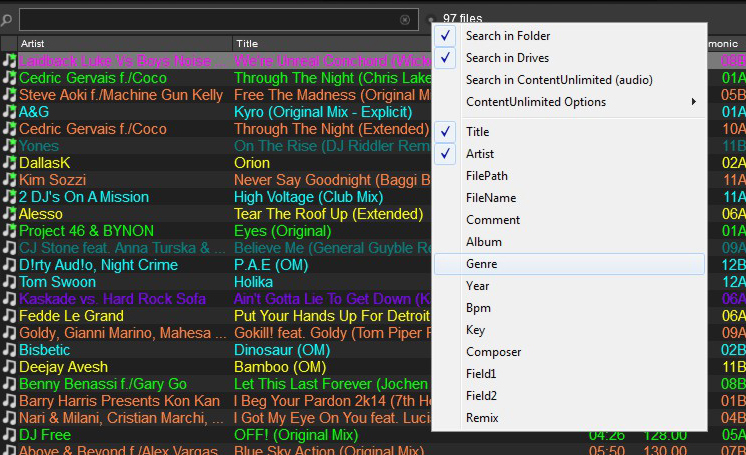Click music note icon next to Bisbetic
The height and width of the screenshot is (455, 746).
9,350
